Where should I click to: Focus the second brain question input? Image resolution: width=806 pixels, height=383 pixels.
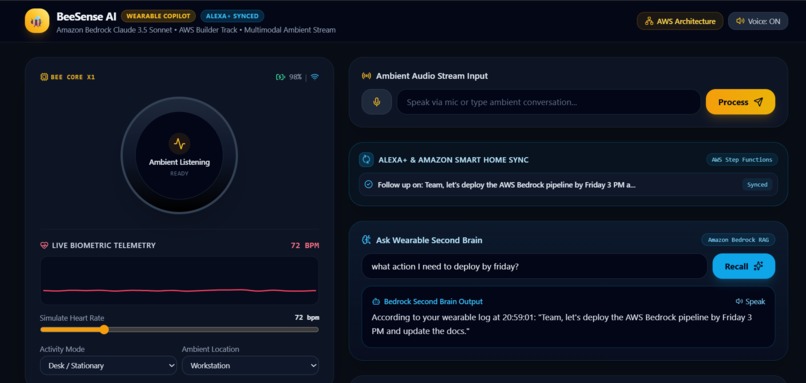(535, 266)
